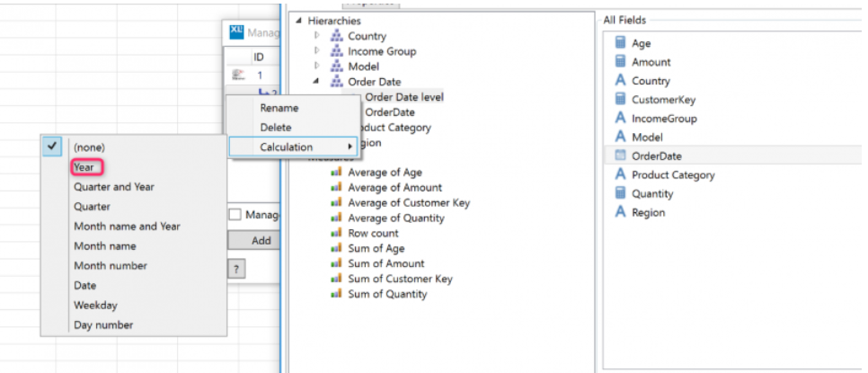Click the calculator icon beside Amount field
The height and width of the screenshot is (373, 868).
(620, 62)
